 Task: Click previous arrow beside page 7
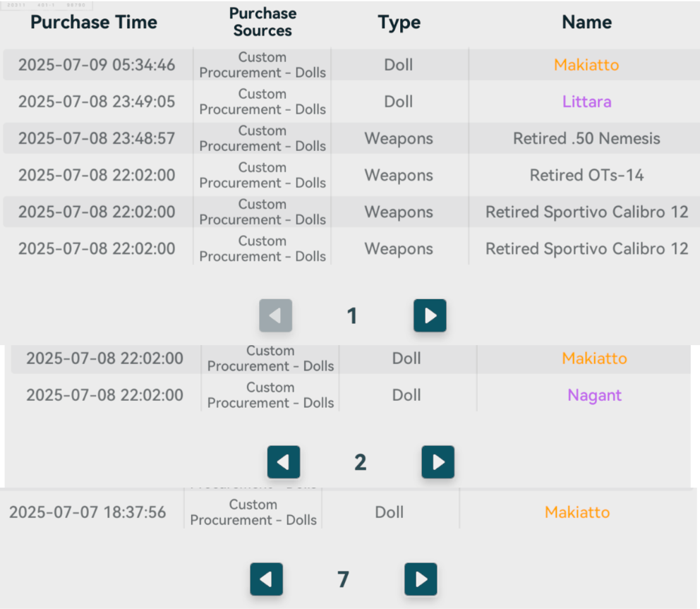[266, 579]
